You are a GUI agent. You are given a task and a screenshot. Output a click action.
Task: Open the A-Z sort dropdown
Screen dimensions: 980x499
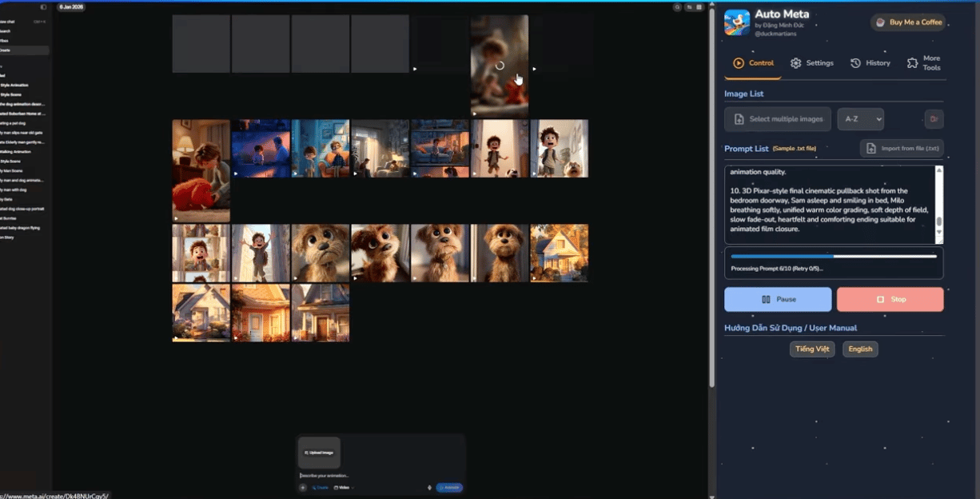point(861,119)
